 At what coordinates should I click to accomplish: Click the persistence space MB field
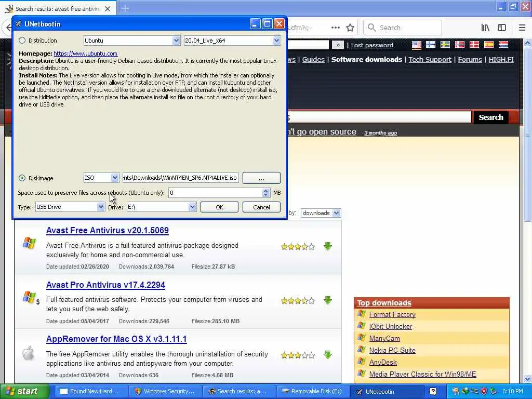tap(216, 193)
